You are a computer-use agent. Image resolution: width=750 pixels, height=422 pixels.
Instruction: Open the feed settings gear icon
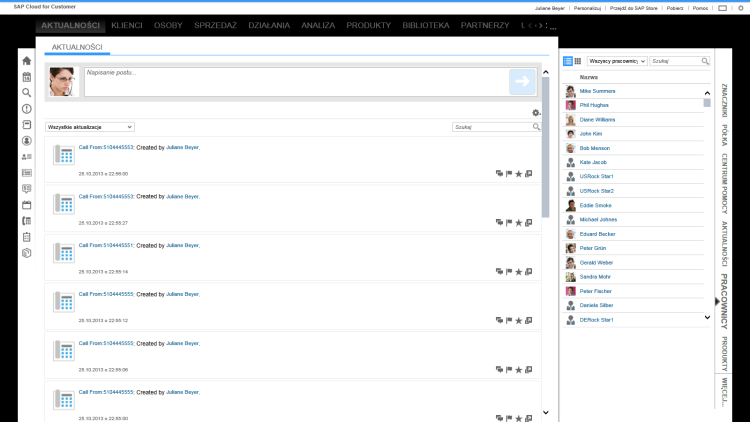pyautogui.click(x=536, y=113)
